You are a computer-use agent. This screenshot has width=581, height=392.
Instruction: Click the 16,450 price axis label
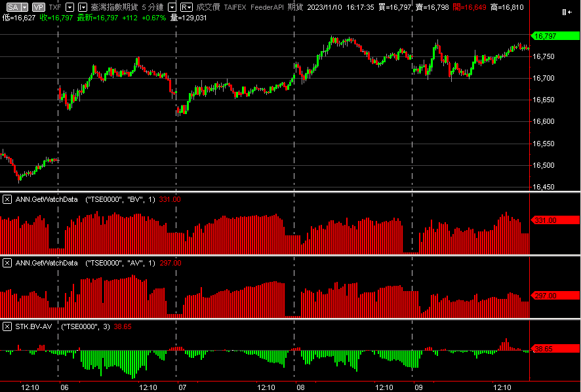(x=543, y=187)
